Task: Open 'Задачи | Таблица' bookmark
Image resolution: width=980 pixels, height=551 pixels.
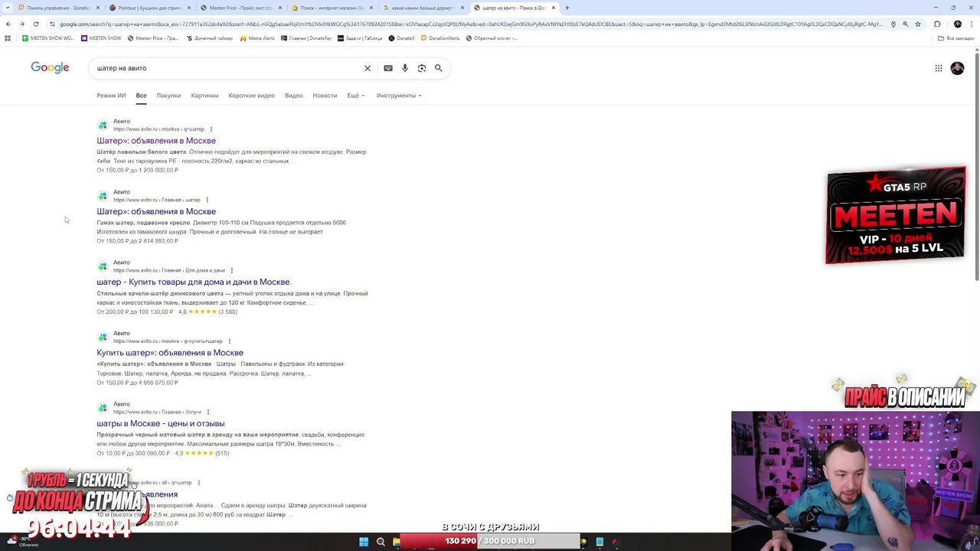Action: (x=360, y=38)
